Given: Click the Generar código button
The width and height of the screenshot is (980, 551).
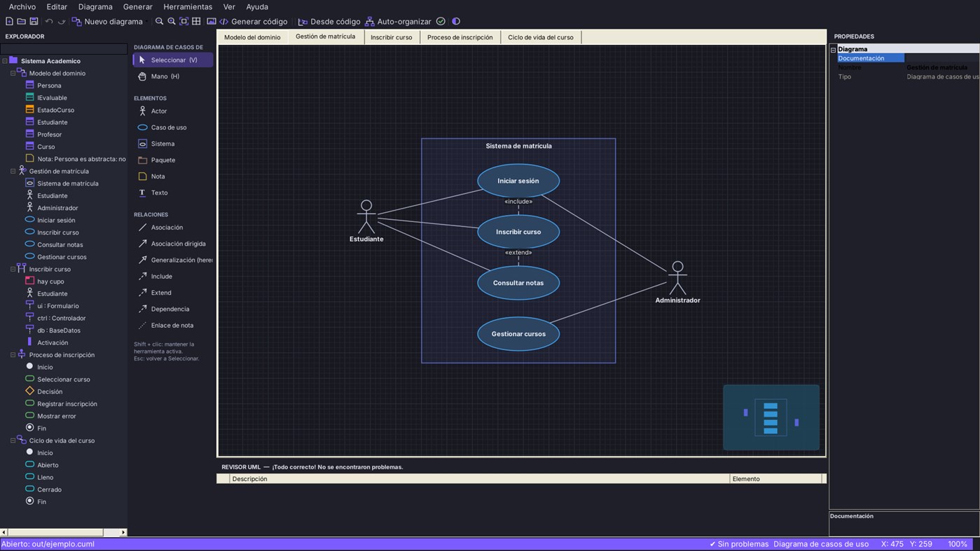Looking at the screenshot, I should (254, 22).
